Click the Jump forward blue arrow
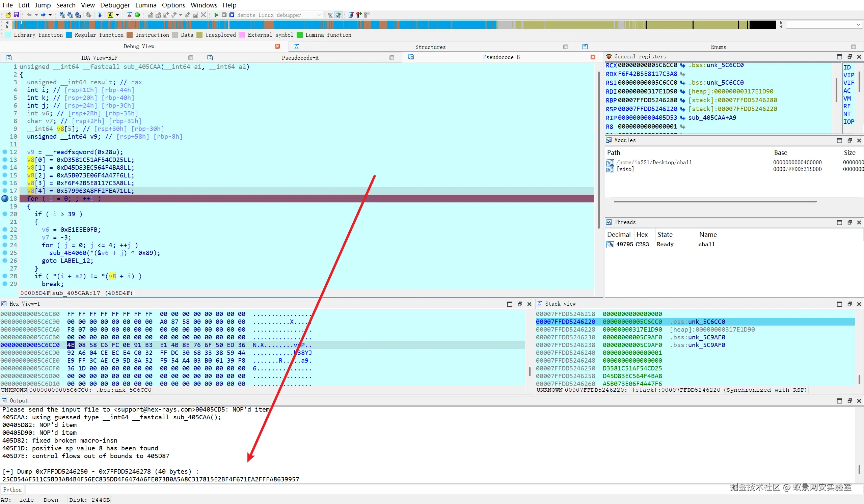The height and width of the screenshot is (504, 864). point(43,15)
